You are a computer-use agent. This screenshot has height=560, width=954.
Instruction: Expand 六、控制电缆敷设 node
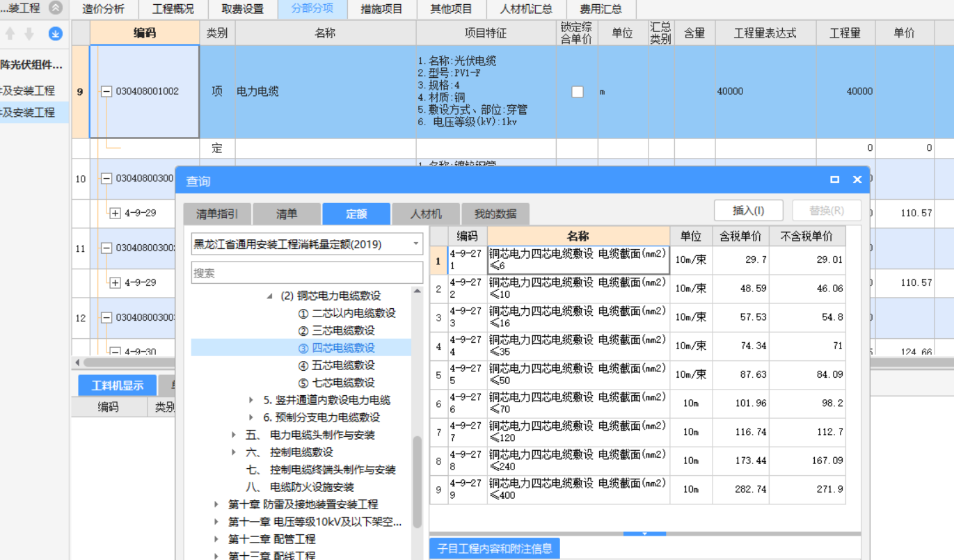click(x=234, y=452)
